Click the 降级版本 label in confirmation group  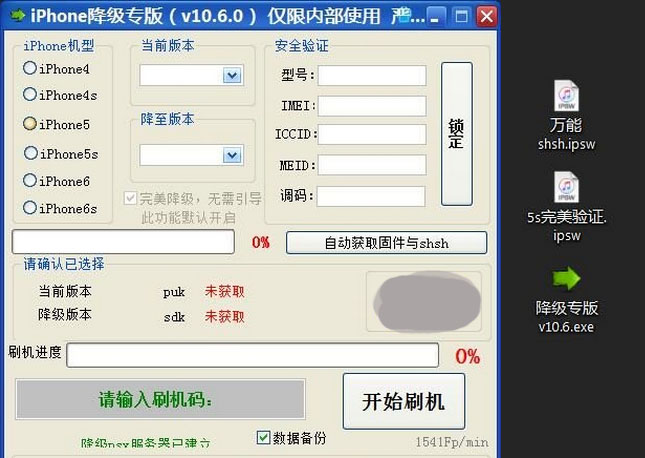click(65, 314)
